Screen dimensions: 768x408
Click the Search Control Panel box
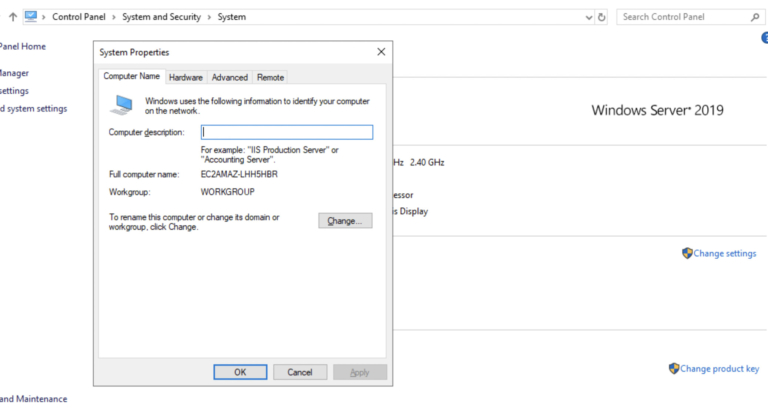[680, 17]
